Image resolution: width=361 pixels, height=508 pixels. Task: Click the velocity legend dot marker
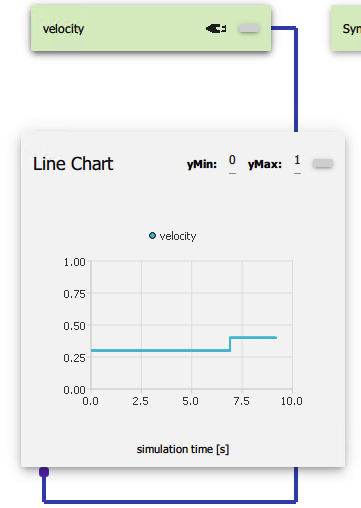coord(152,236)
